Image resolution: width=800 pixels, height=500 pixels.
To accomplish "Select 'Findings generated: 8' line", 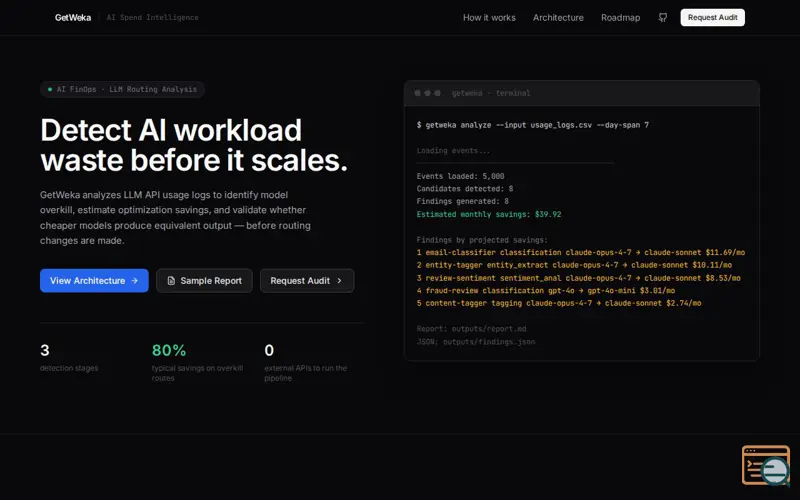I will tap(462, 202).
